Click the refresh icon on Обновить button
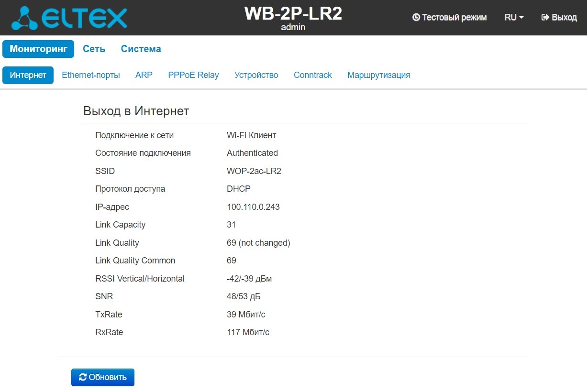 point(83,377)
